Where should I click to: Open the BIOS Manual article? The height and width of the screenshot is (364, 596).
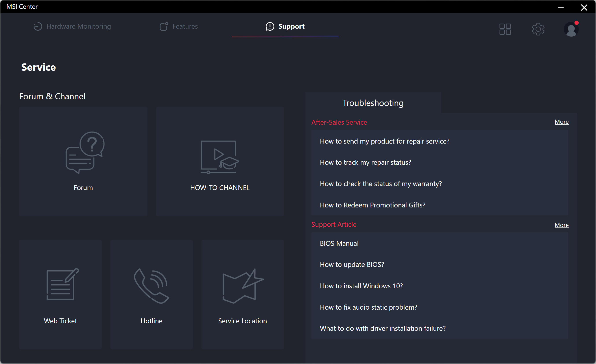pos(339,243)
